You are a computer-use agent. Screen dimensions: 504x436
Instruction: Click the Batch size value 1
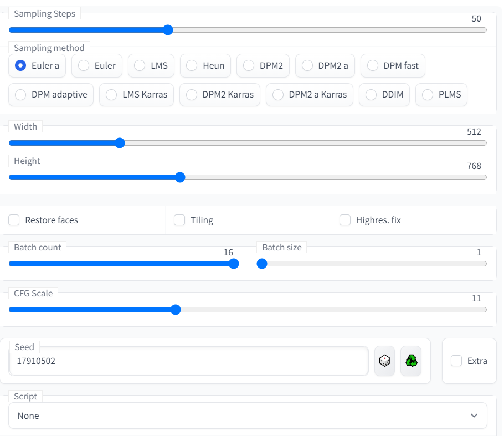pos(479,253)
